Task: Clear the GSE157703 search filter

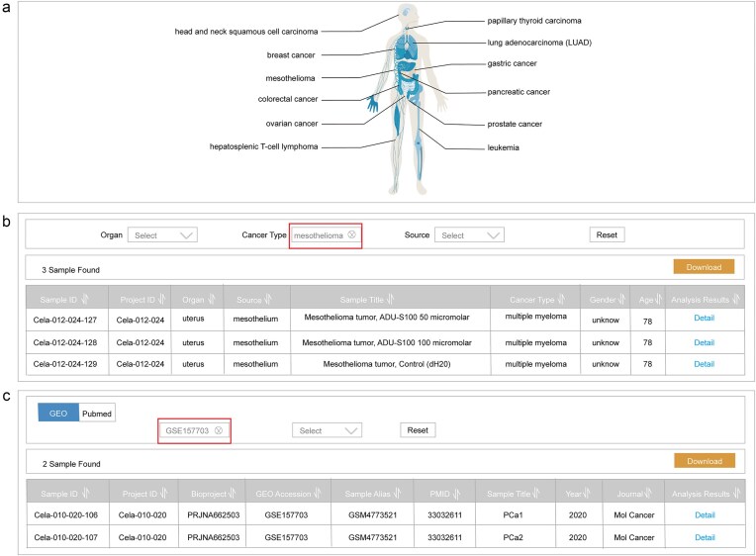Action: point(219,430)
